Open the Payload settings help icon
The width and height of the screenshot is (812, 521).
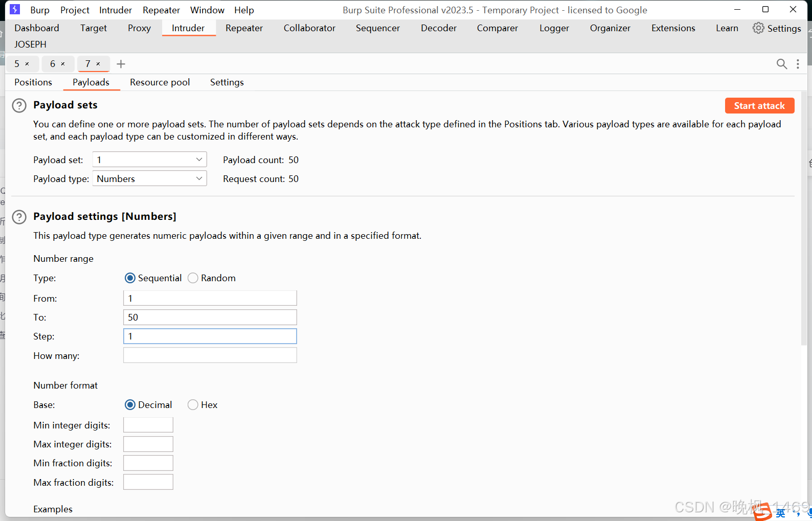[19, 217]
